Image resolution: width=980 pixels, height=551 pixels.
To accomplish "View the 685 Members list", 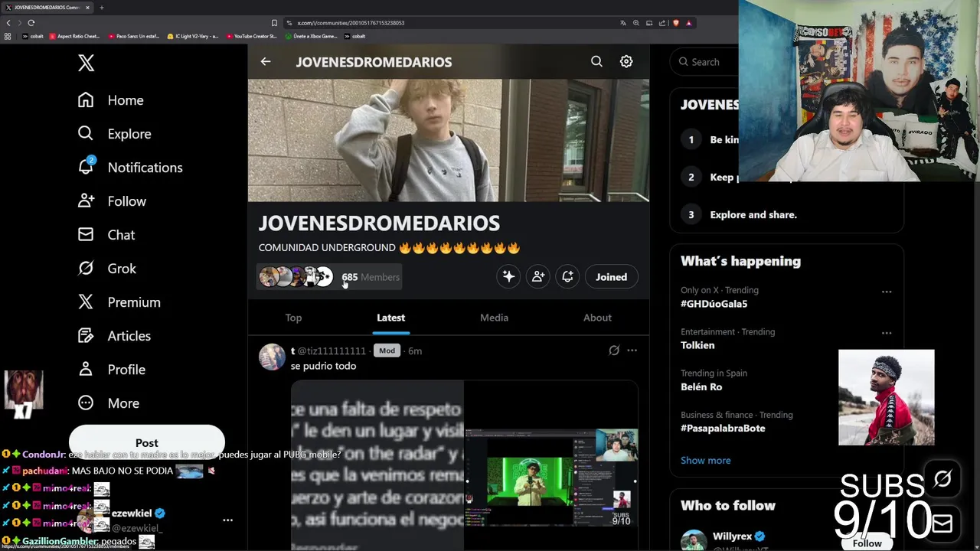I will (x=371, y=277).
